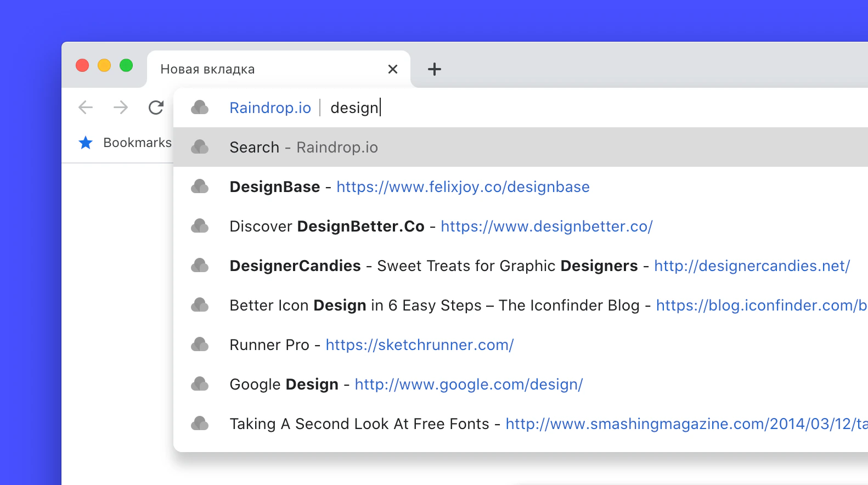Choose Better Icon Design suggestion

[x=521, y=305]
